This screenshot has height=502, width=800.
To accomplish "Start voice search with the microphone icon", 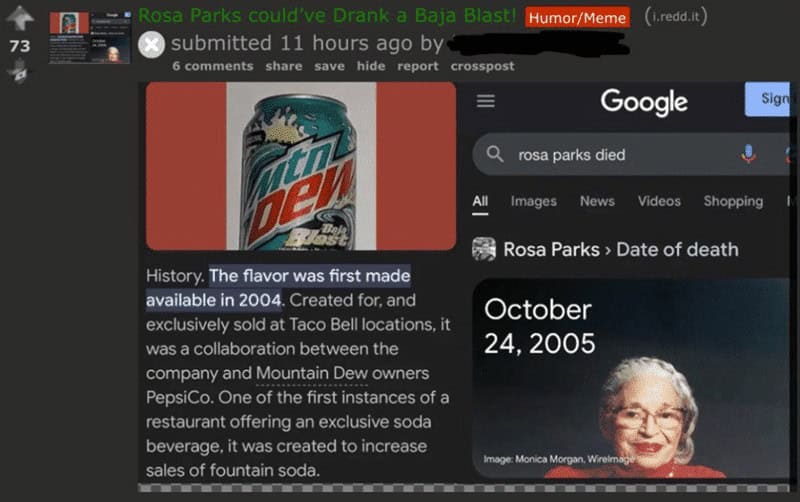I will [x=748, y=154].
